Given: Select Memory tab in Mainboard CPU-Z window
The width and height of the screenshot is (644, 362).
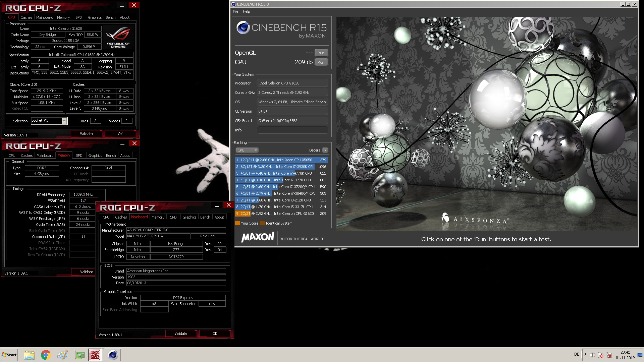Looking at the screenshot, I should (158, 217).
